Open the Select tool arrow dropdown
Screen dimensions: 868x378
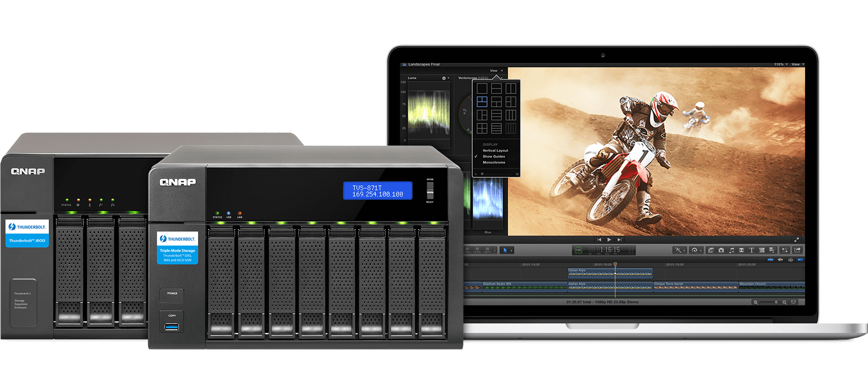point(507,250)
